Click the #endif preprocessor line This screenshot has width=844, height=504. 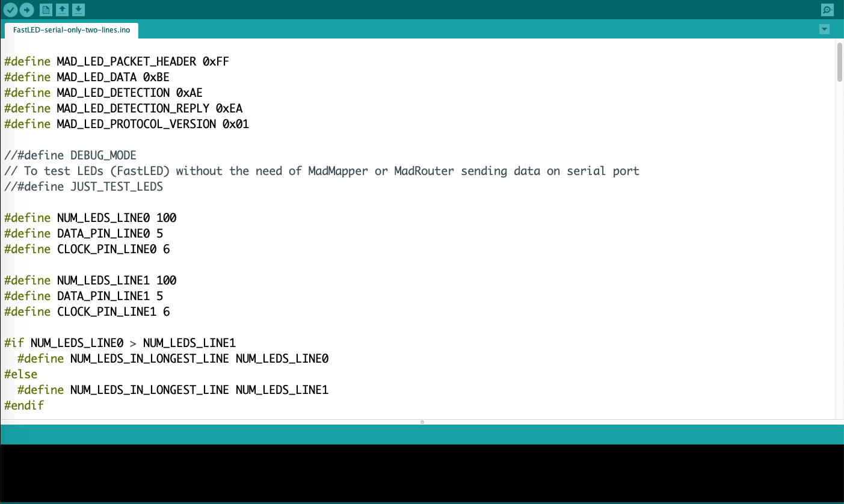24,405
